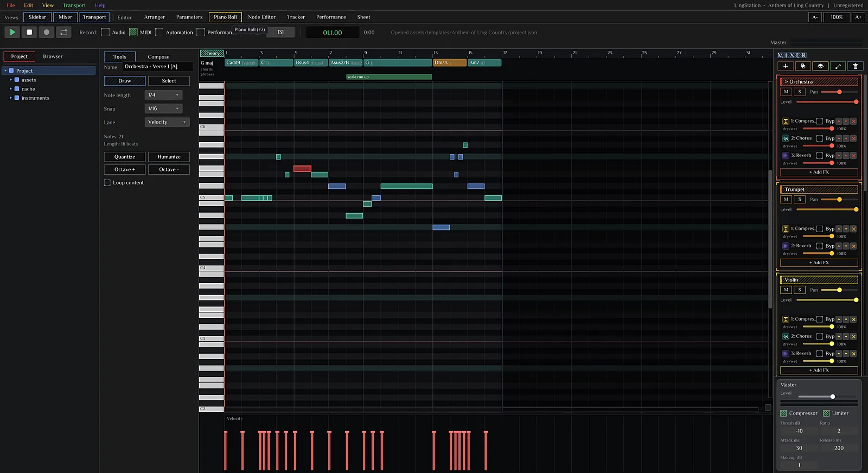Toggle MIDI recording checkbox
Viewport: 868px width, 473px height.
[133, 32]
